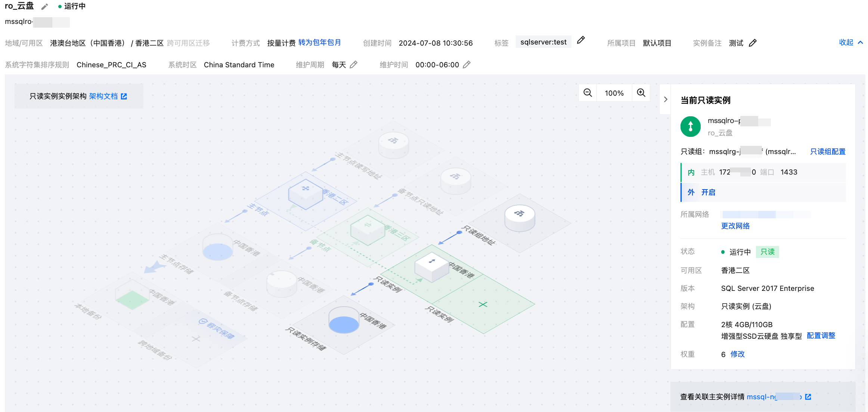Edit the 维护时间 00:00-06:00 pencil icon
This screenshot has width=868, height=412.
[x=466, y=65]
